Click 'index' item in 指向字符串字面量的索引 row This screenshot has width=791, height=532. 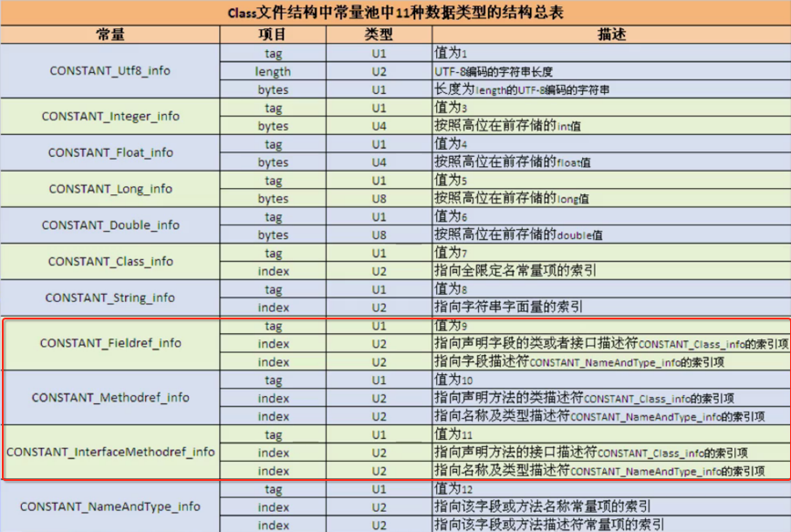[x=274, y=308]
